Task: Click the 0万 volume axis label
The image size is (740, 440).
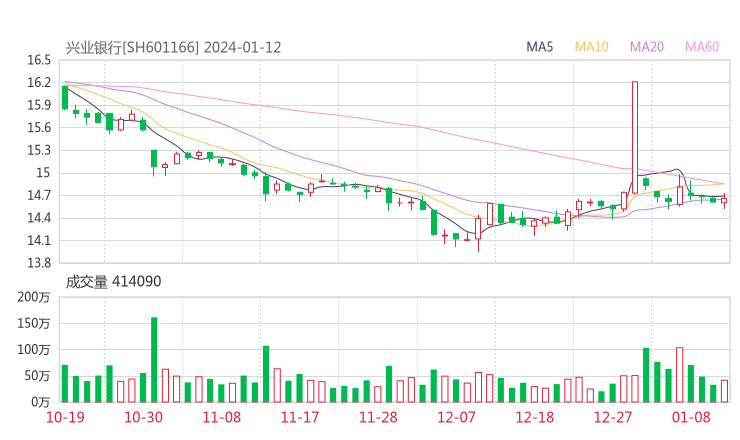Action: pos(41,402)
